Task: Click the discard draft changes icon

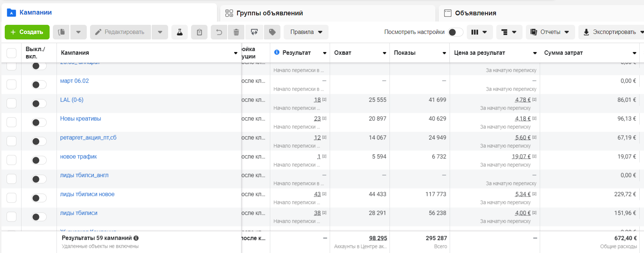Action: click(x=254, y=32)
